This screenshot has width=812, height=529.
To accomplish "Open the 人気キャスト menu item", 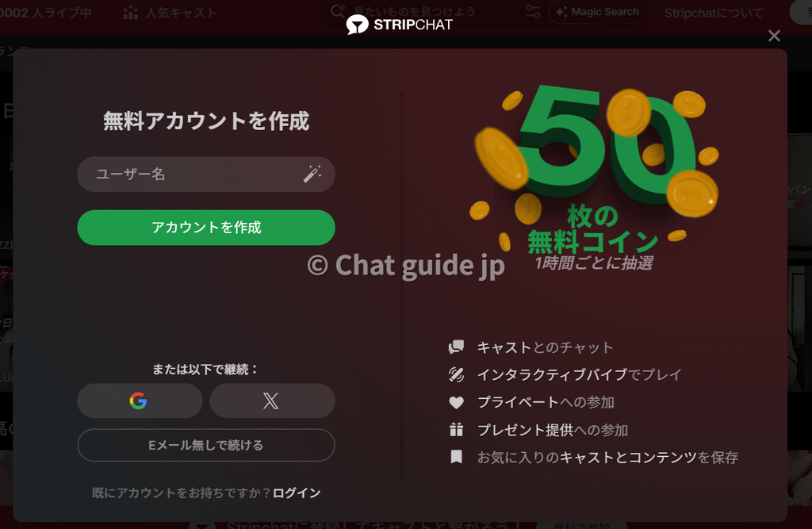I will click(x=170, y=13).
